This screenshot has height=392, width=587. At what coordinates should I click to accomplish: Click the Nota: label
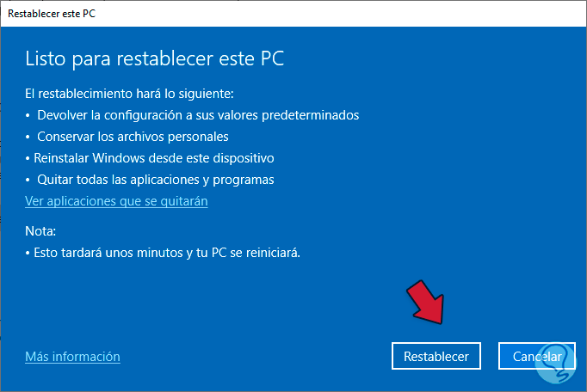pos(40,231)
